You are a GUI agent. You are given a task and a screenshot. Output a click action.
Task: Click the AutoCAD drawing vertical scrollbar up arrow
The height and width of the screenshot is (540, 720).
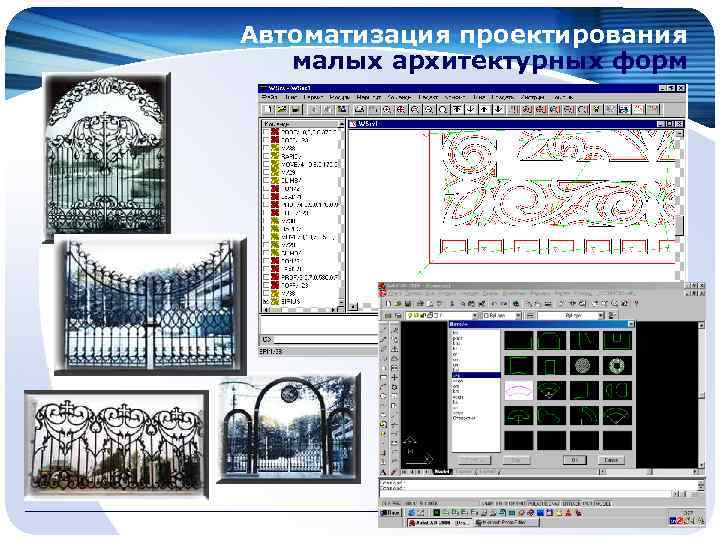pos(701,325)
